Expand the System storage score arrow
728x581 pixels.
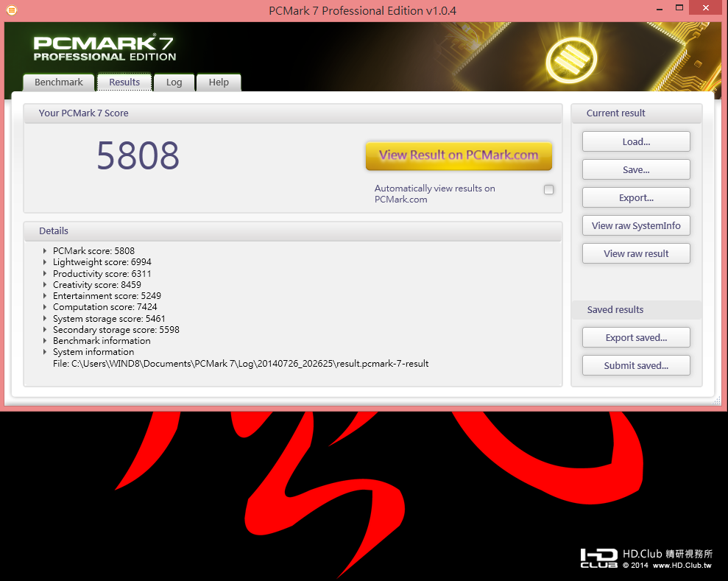[x=45, y=319]
